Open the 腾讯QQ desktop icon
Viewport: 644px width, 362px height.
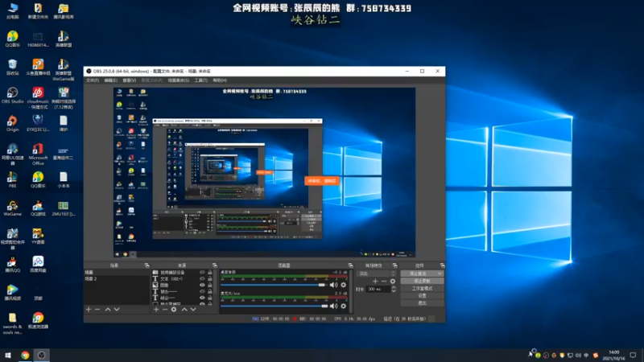(12, 265)
